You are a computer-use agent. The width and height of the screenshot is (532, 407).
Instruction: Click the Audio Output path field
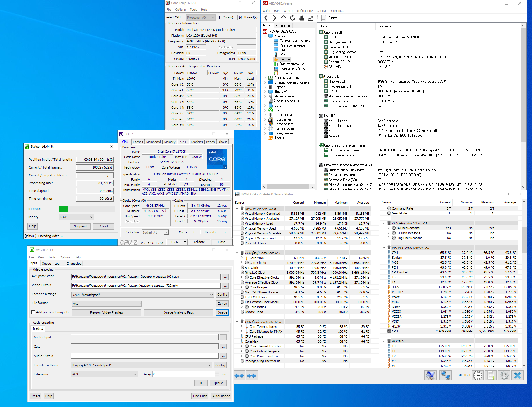(145, 356)
